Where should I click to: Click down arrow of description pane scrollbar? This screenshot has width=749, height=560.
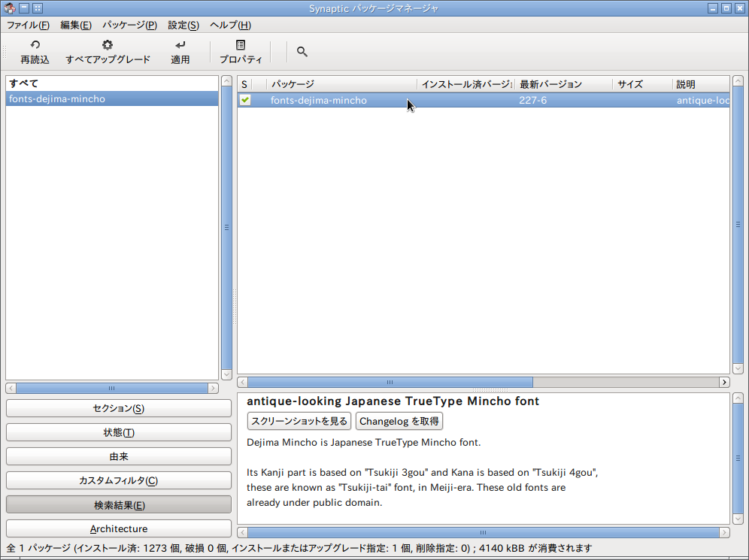tap(738, 519)
